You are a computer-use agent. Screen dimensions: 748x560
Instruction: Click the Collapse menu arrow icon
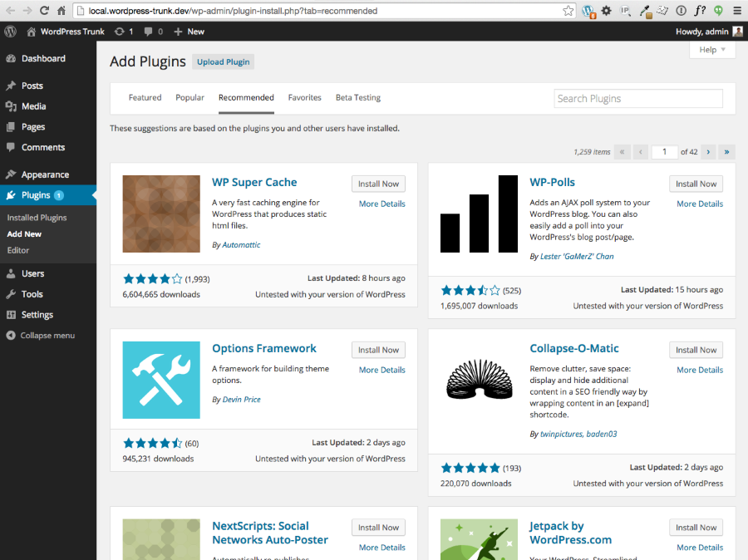coord(11,336)
